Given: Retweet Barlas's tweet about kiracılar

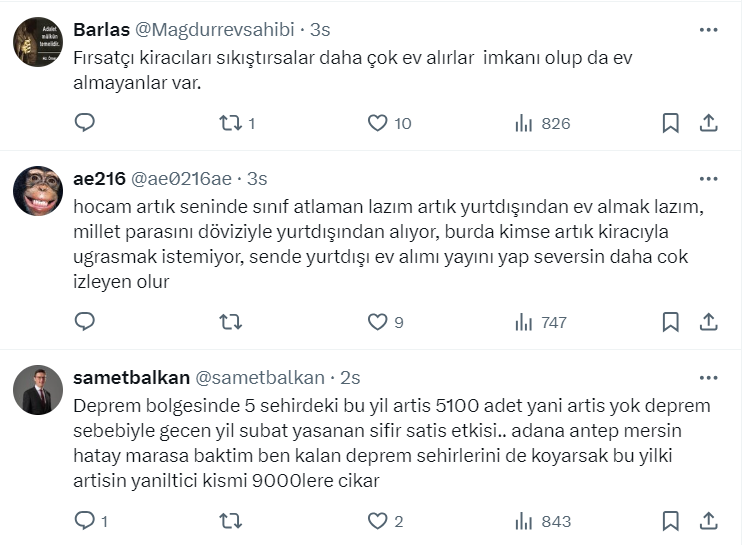Looking at the screenshot, I should 230,123.
